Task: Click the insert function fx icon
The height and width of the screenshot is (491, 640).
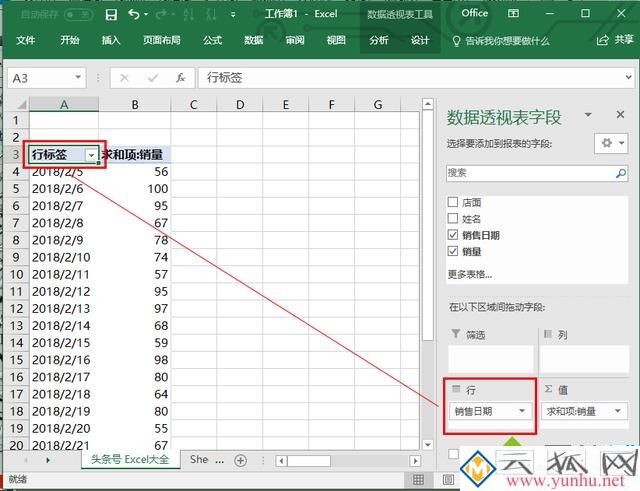Action: pyautogui.click(x=180, y=78)
